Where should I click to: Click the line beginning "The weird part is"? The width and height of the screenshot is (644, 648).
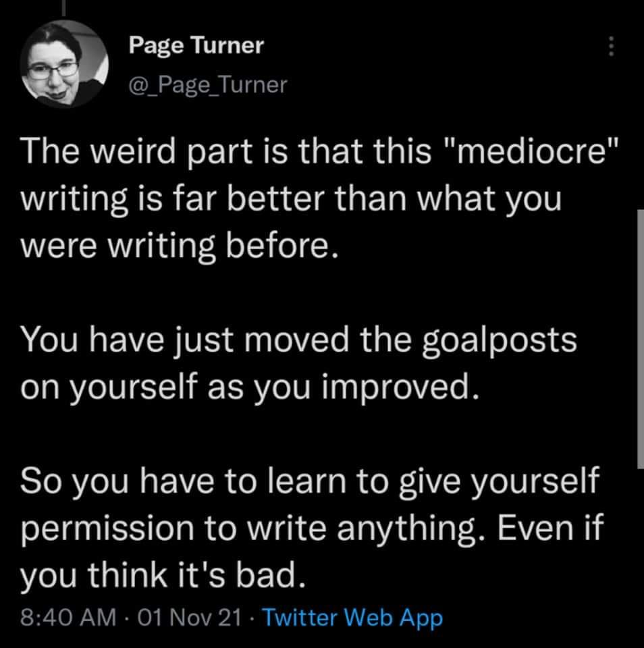coord(321,151)
